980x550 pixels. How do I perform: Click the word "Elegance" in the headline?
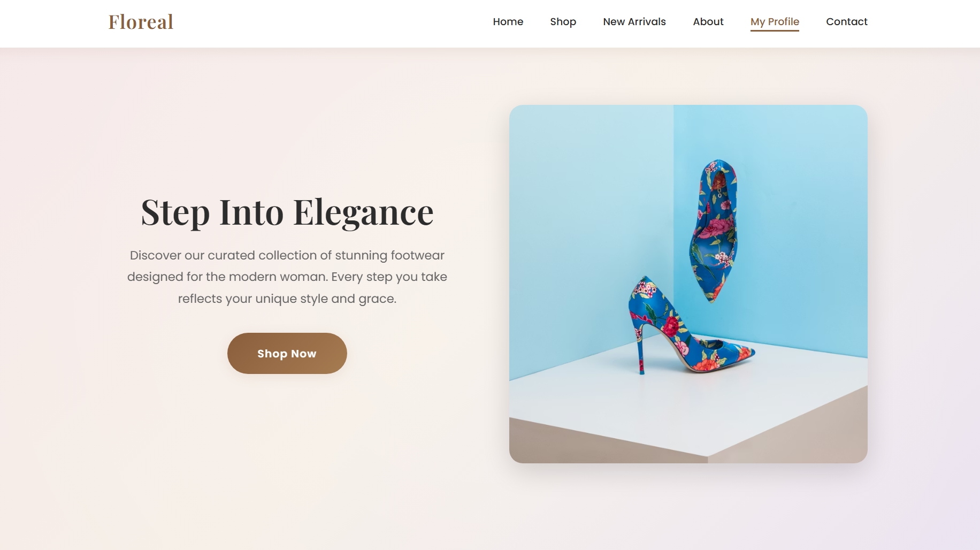363,213
